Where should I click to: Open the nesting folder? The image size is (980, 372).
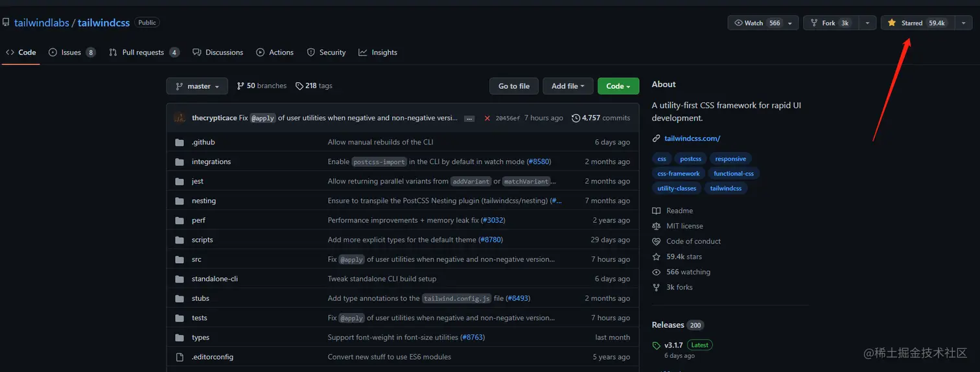click(x=204, y=201)
